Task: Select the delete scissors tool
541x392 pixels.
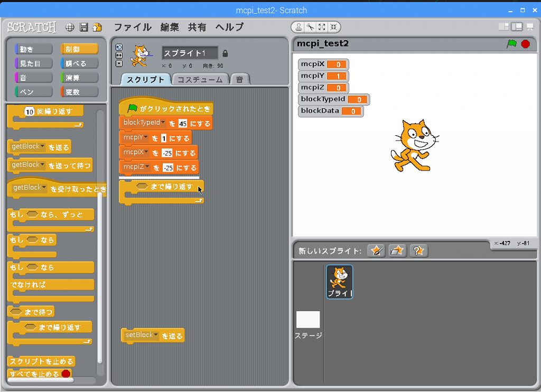Action: tap(310, 27)
